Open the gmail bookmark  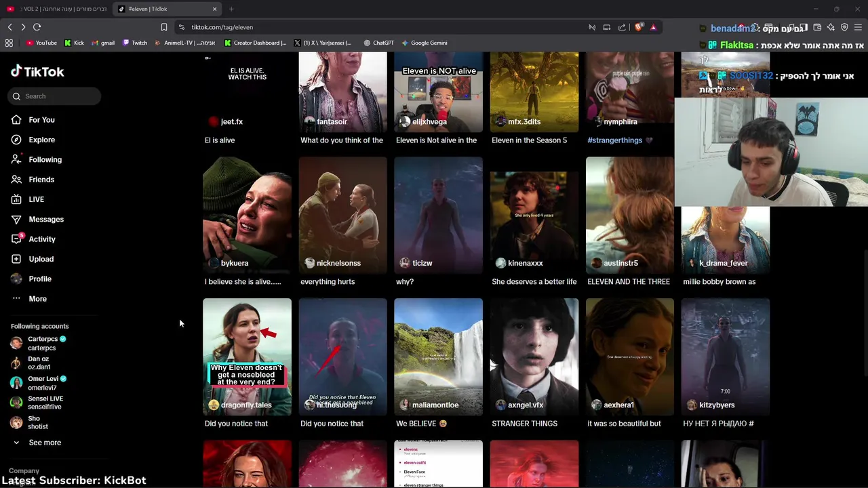tap(102, 43)
